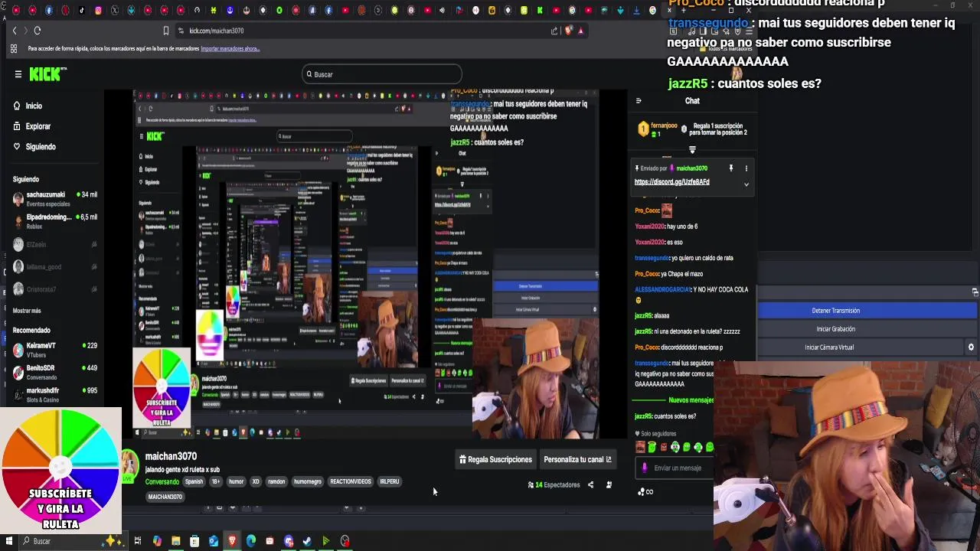Screen dimensions: 980x551
Task: Open pinned message three-dot options
Action: point(746,168)
